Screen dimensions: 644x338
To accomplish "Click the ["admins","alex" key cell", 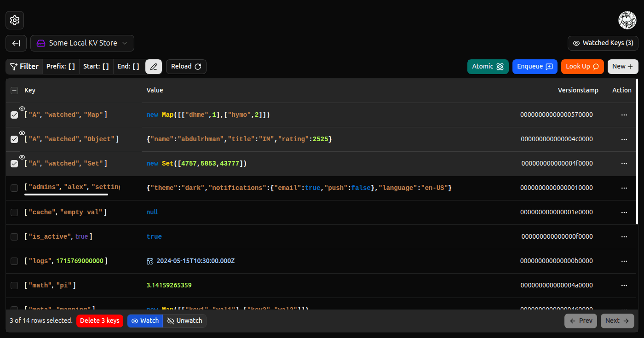I will pos(72,188).
